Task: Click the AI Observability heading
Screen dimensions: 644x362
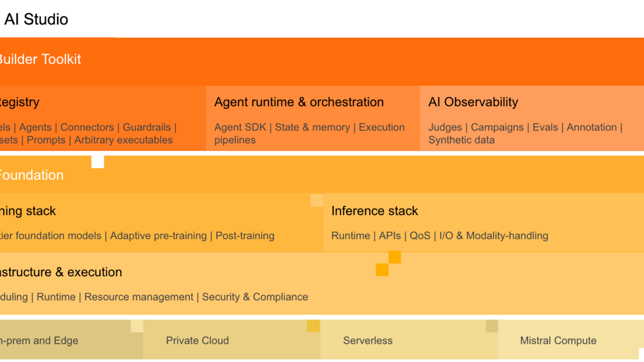Action: 473,102
